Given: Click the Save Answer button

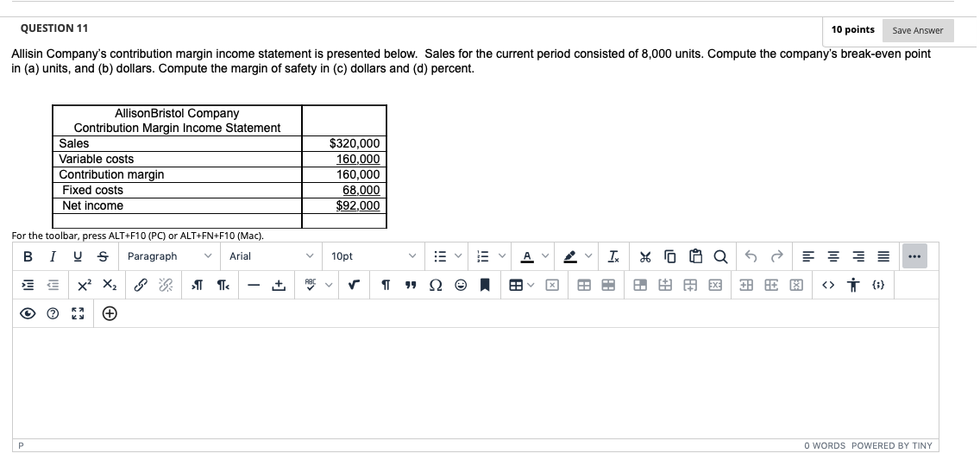Looking at the screenshot, I should pos(918,31).
